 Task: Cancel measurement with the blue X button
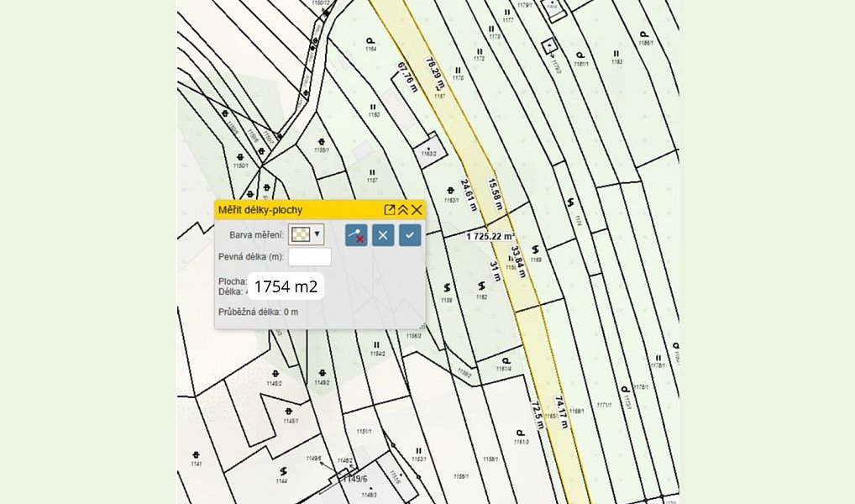point(383,235)
